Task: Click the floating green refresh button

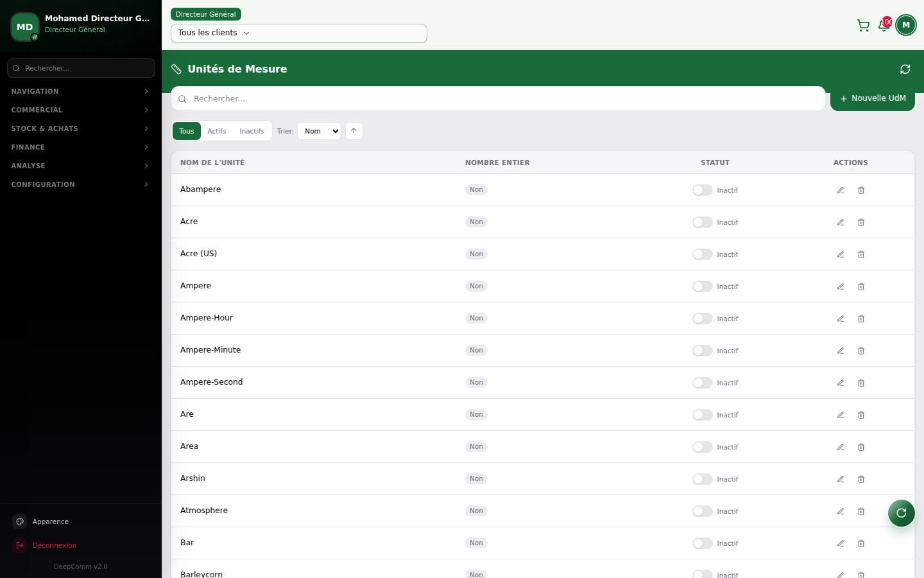Action: point(902,513)
